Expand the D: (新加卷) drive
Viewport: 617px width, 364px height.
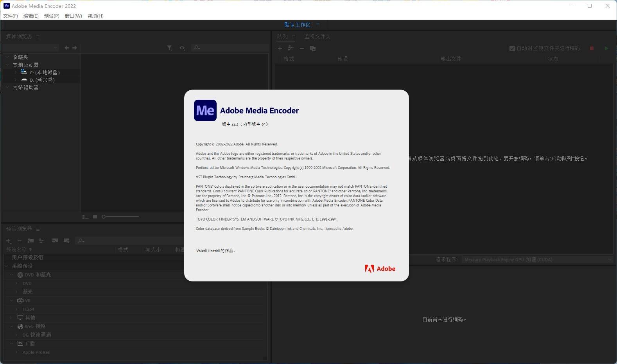(15, 80)
